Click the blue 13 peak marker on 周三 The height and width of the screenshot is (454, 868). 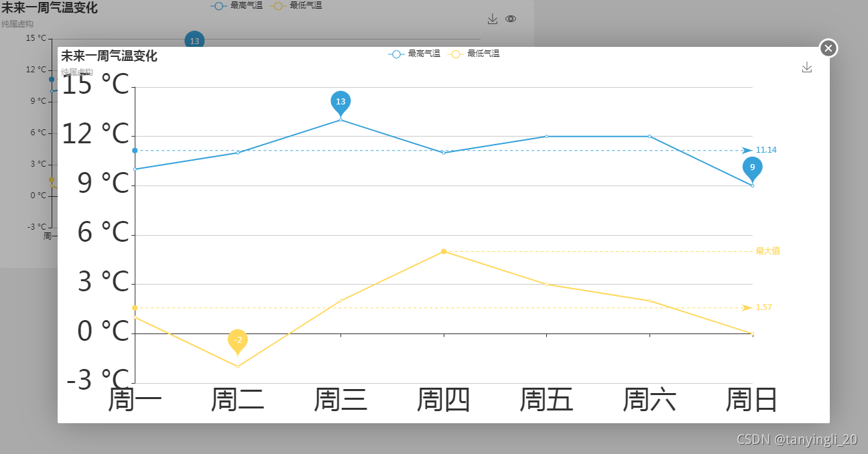340,102
